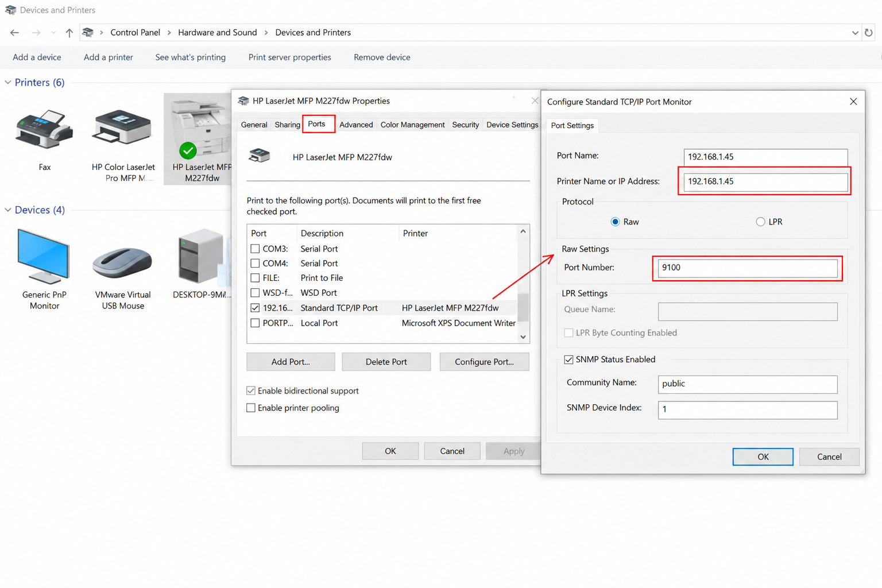
Task: Select the Fax printer icon
Action: point(44,129)
